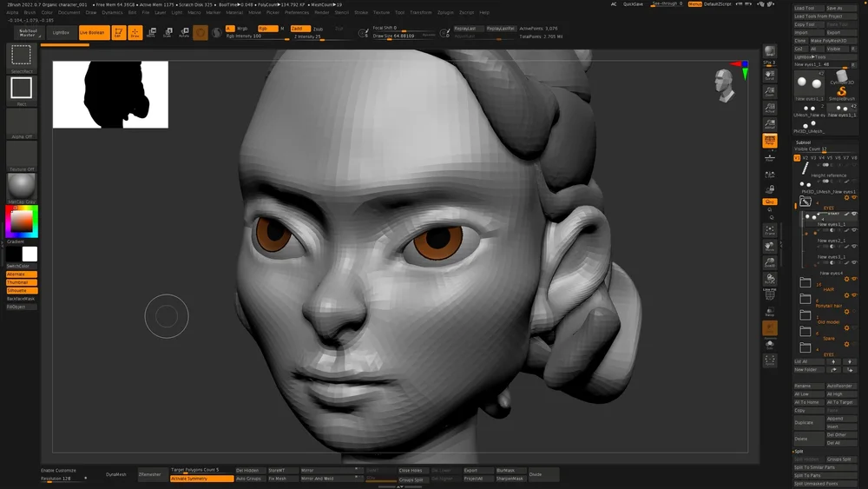Open the MatCap Gray material sphere

[x=22, y=188]
